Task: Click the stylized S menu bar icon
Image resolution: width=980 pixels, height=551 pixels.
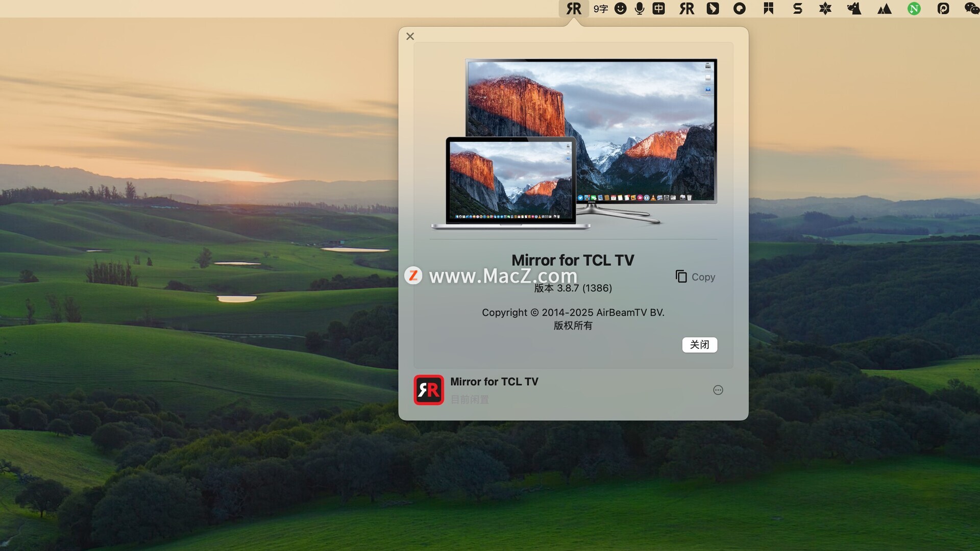Action: point(797,9)
